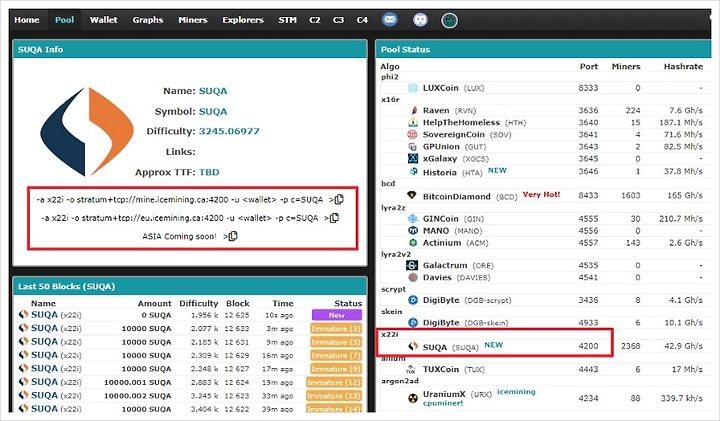Click the Historia coin icon
Screen dimensions: 720x421
[413, 171]
